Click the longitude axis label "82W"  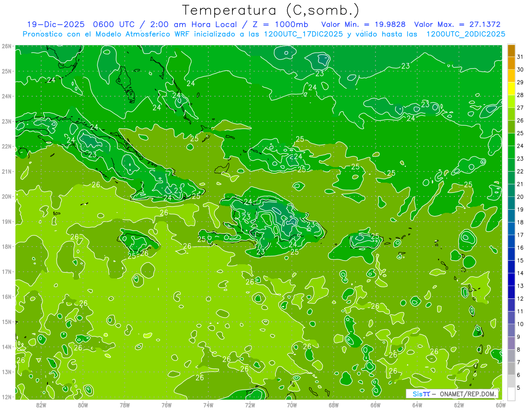41,405
